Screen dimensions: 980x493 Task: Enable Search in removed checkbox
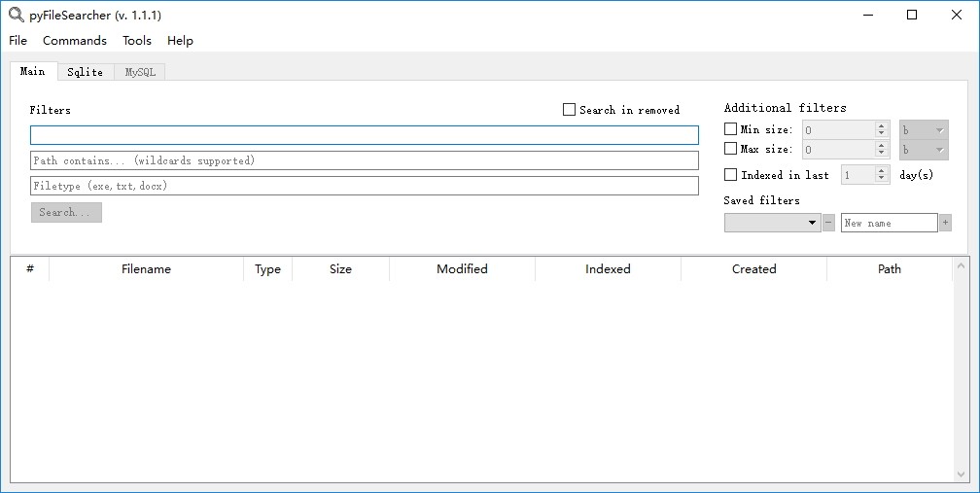(569, 110)
